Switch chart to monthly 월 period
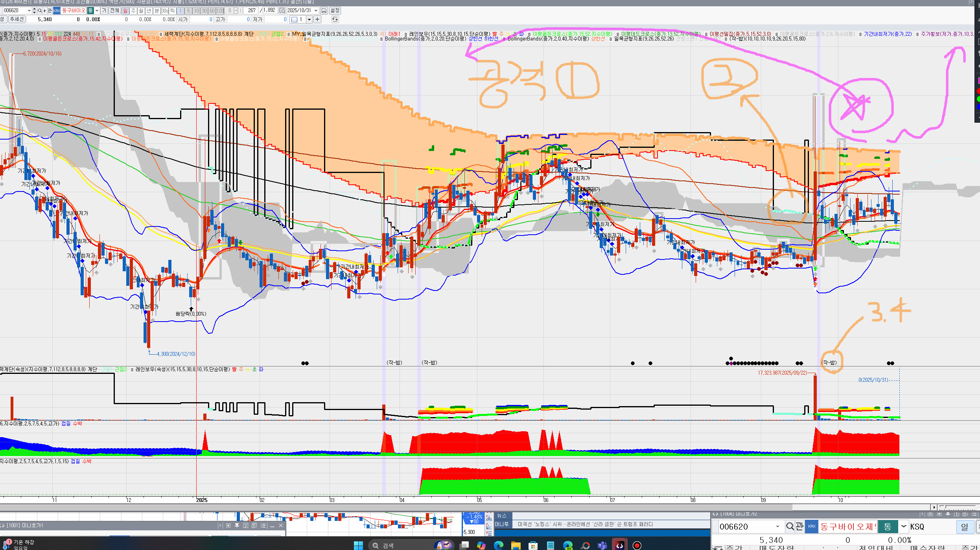Screen dimensions: 980x550 [141, 11]
